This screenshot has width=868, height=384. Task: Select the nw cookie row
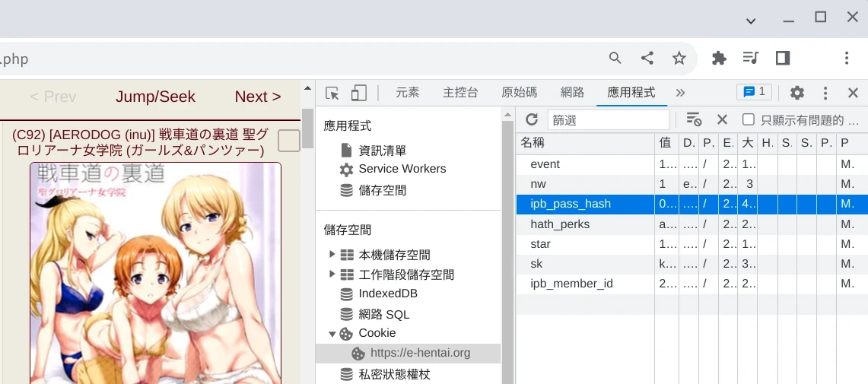pyautogui.click(x=692, y=184)
